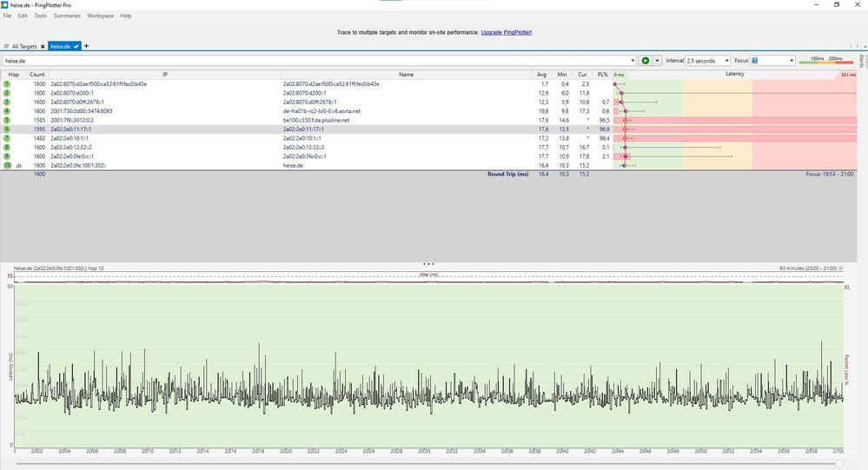Click the Min column header
The image size is (868, 470).
[x=562, y=74]
